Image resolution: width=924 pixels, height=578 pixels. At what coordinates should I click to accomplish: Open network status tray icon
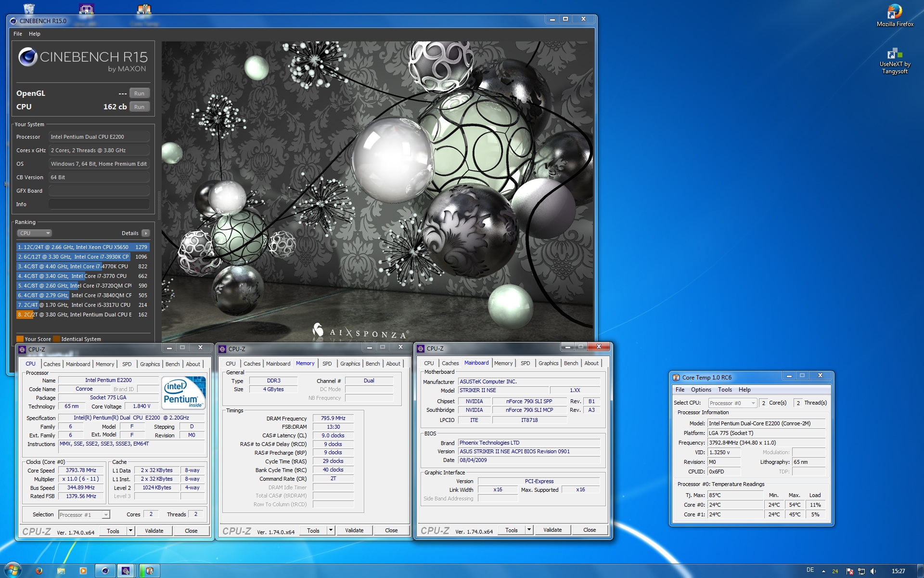pos(861,571)
